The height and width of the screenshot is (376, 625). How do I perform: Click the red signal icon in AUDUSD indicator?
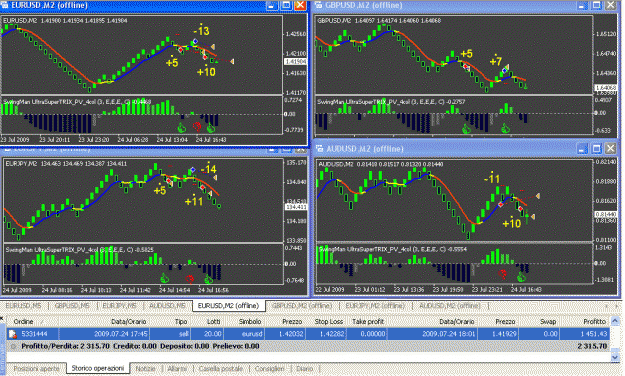503,274
